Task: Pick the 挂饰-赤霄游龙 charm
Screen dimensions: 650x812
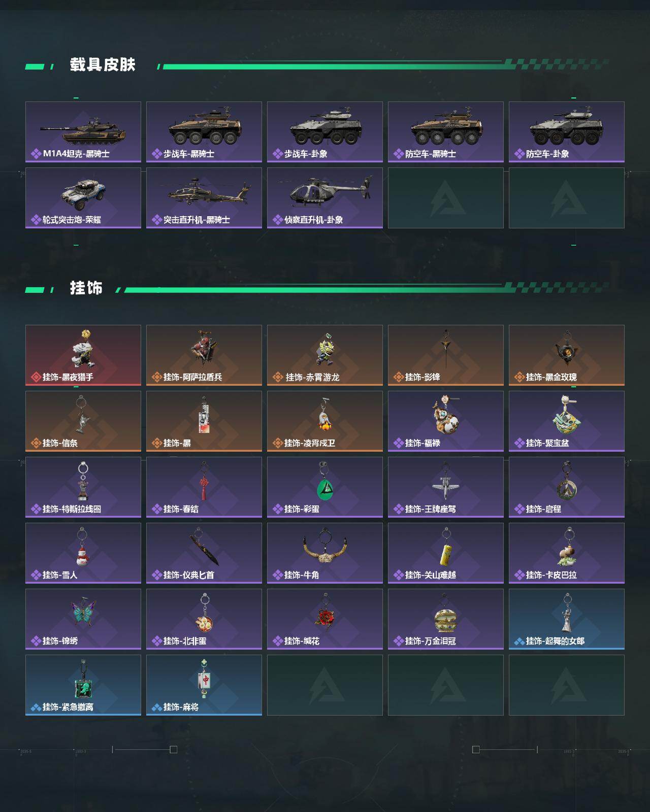Action: [325, 355]
